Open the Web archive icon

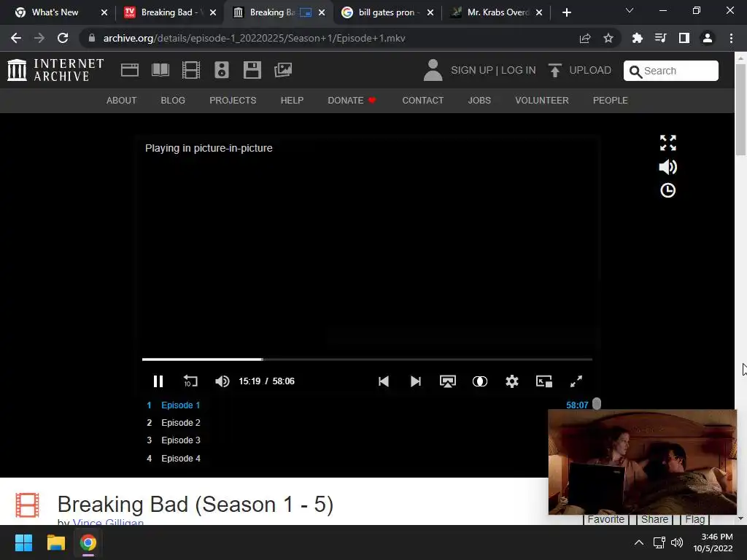pyautogui.click(x=130, y=70)
